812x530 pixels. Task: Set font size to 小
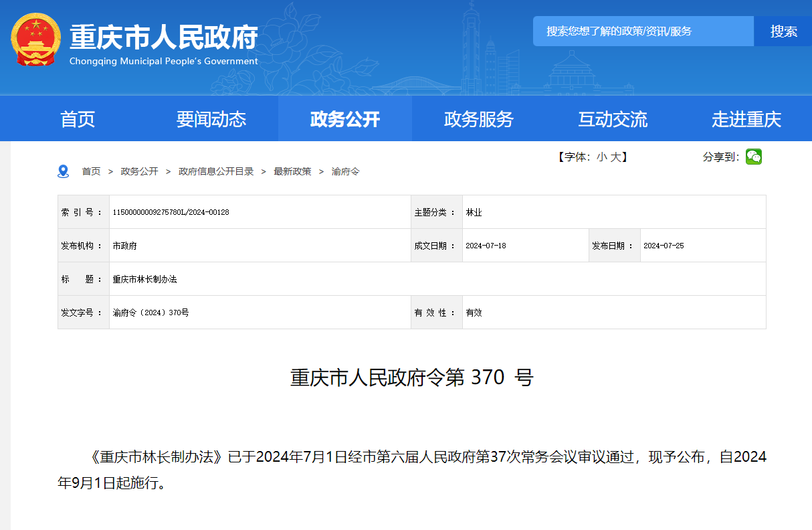click(x=602, y=157)
